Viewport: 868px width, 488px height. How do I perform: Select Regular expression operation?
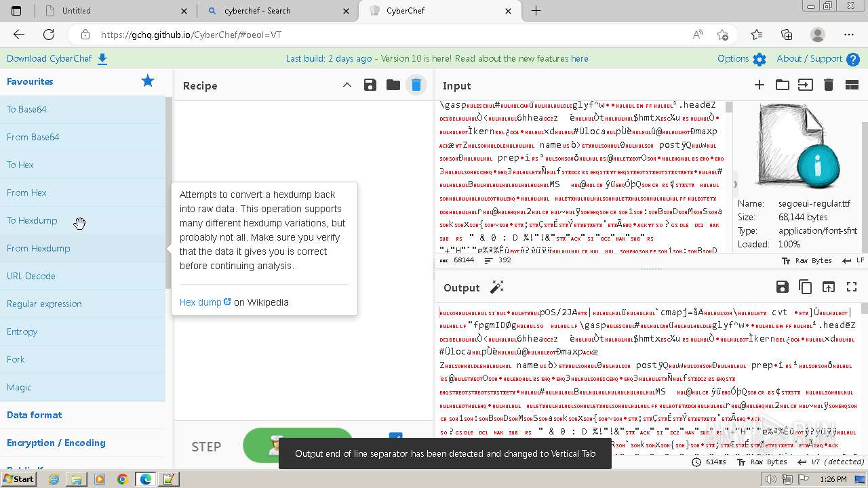83,304
